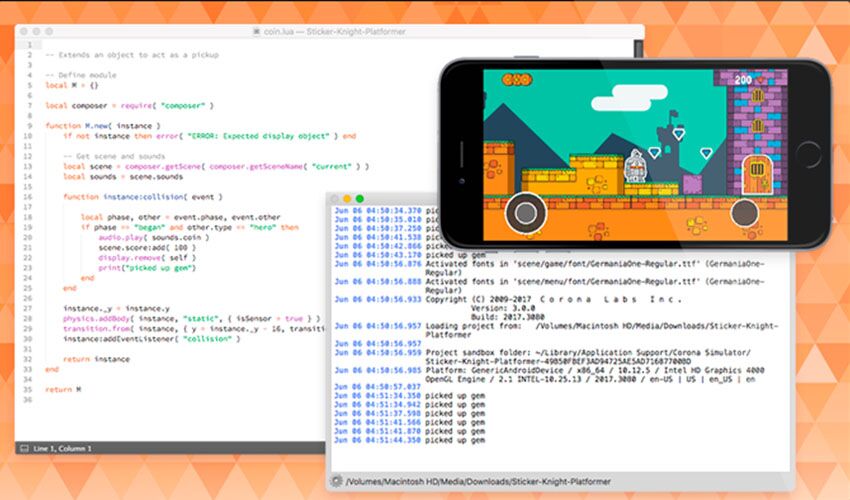
Task: Click the title coin.lua — Sticker-Knight-Platformer
Action: (334, 31)
